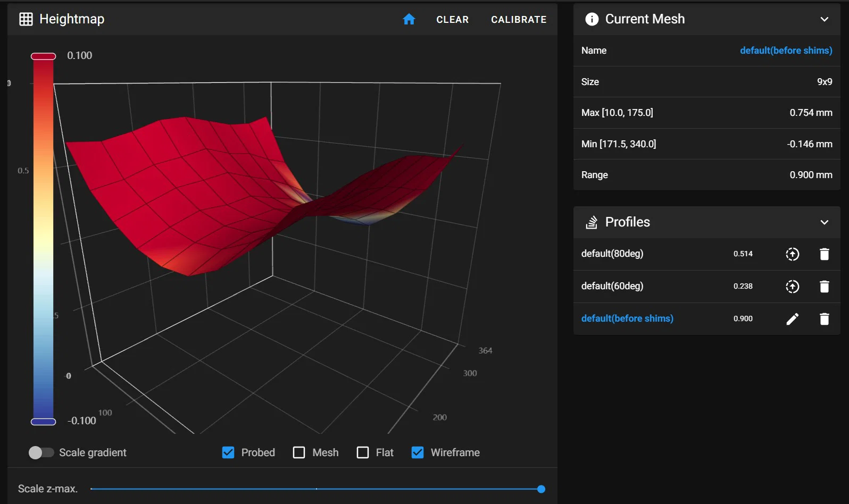Click the default(before shims) mesh name link
This screenshot has height=504, width=849.
(x=786, y=51)
